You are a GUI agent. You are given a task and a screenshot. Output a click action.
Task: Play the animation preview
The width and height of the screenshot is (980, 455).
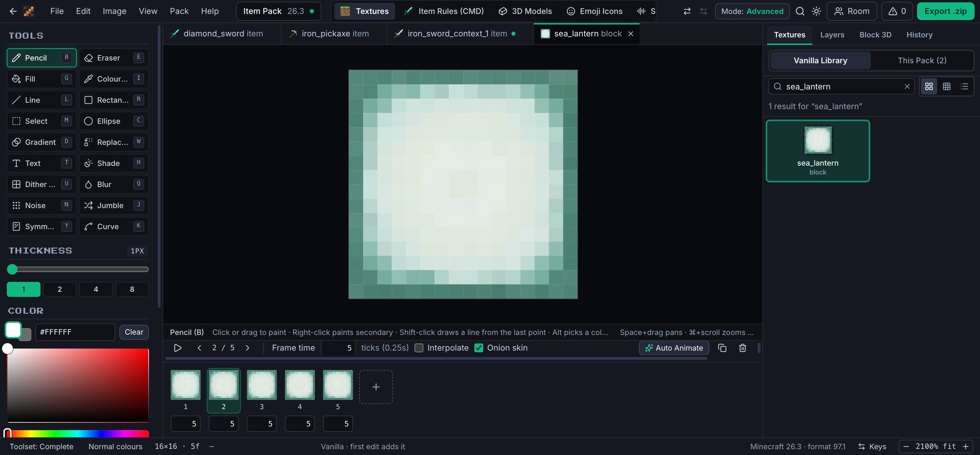[x=177, y=348]
